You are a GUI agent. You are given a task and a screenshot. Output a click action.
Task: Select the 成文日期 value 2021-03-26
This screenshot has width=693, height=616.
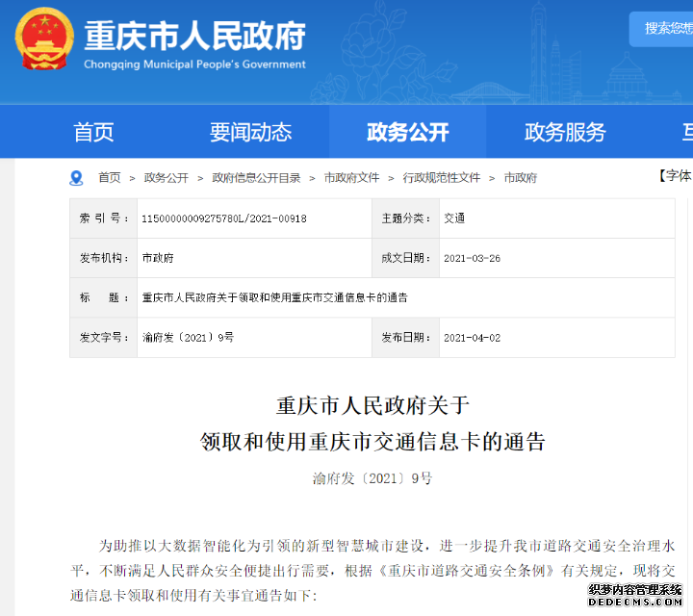[x=472, y=259]
